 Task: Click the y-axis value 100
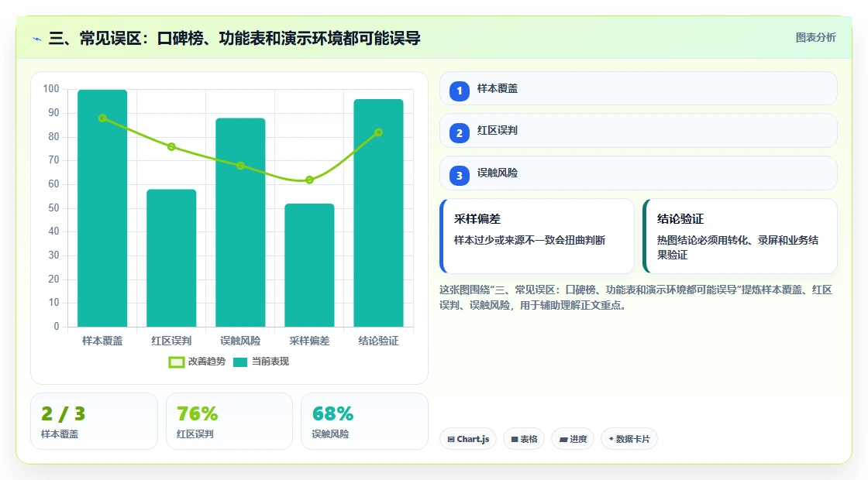click(51, 88)
